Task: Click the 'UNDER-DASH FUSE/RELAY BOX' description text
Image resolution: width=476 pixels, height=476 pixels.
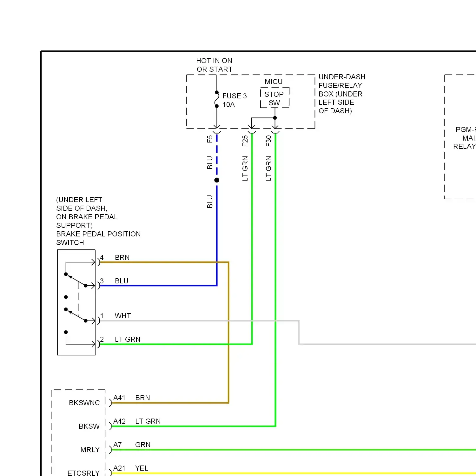Action: tap(342, 94)
